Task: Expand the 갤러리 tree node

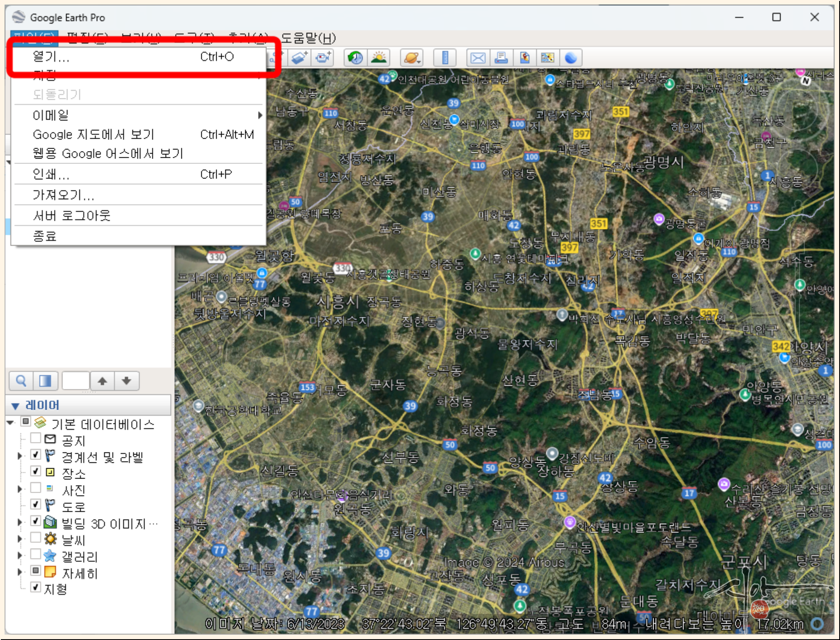Action: click(20, 556)
